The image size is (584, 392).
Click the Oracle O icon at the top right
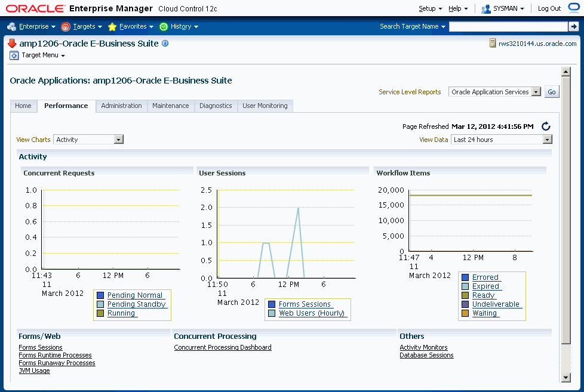click(574, 8)
